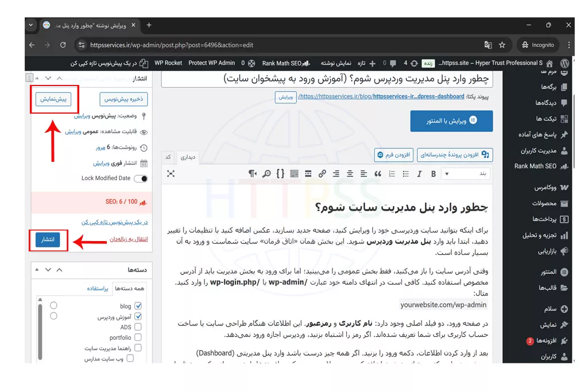
Task: Bookmark this page with the star icon
Action: click(x=502, y=45)
